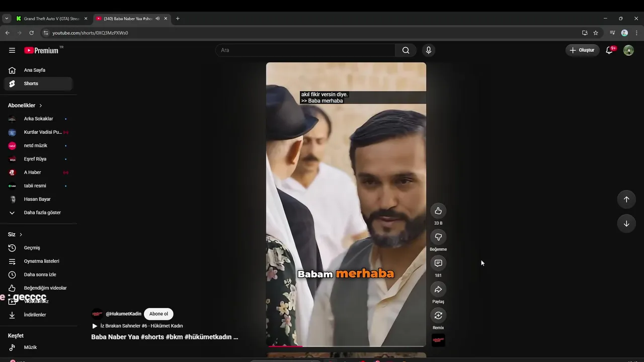The height and width of the screenshot is (362, 644).
Task: Open media controls icon in toolbar
Action: pyautogui.click(x=612, y=33)
